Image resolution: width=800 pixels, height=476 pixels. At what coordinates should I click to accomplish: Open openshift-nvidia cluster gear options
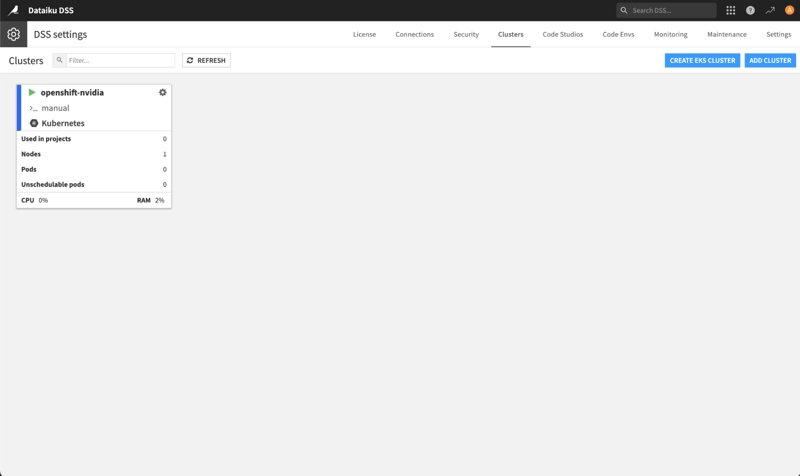coord(163,92)
